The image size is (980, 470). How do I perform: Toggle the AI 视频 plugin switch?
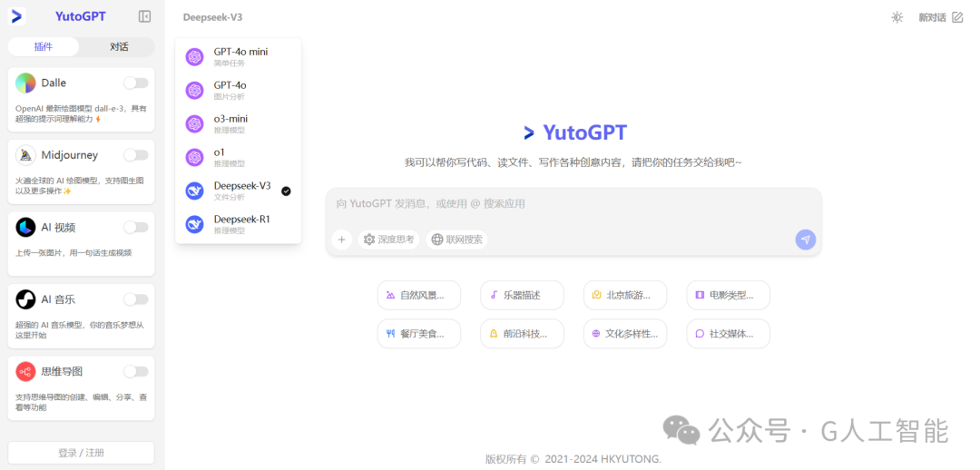(135, 227)
